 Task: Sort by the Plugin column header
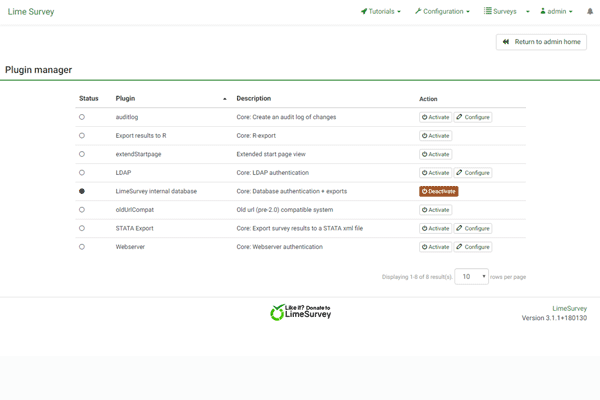tap(126, 98)
